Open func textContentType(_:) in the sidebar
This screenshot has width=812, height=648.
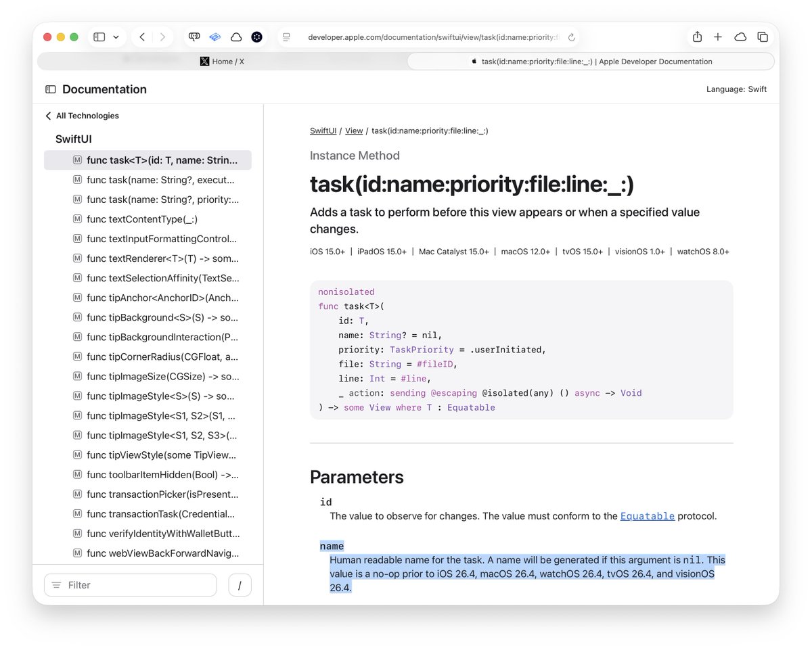(148, 219)
